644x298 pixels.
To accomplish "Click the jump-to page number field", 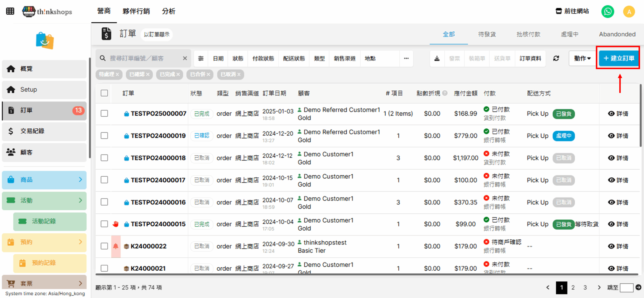I will [626, 287].
